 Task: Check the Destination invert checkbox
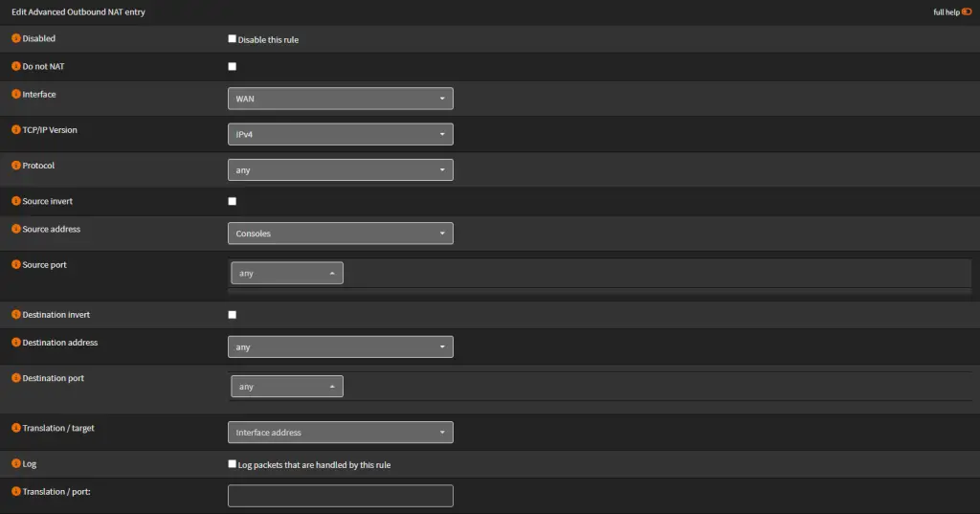(x=232, y=315)
